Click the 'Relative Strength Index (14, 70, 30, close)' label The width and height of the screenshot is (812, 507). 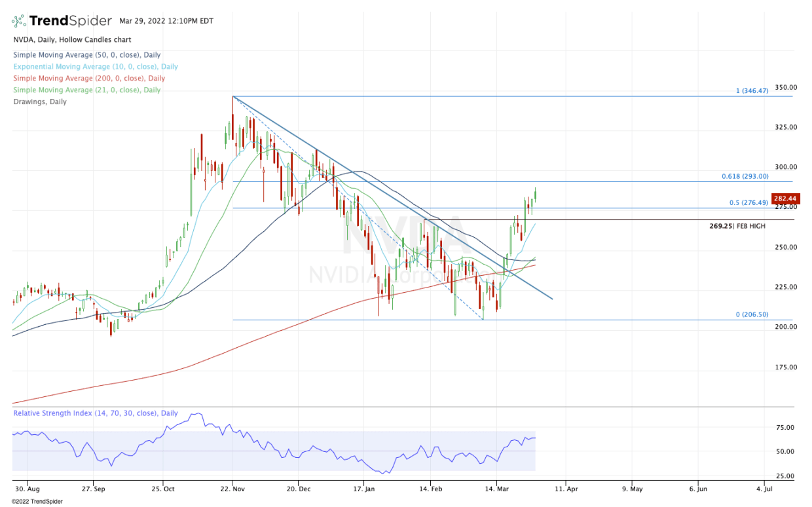coord(96,413)
